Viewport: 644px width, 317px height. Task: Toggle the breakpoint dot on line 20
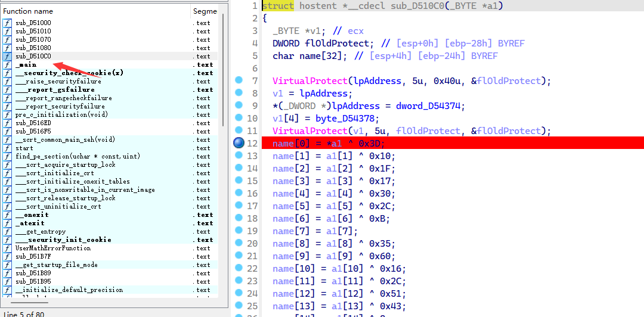click(x=239, y=243)
